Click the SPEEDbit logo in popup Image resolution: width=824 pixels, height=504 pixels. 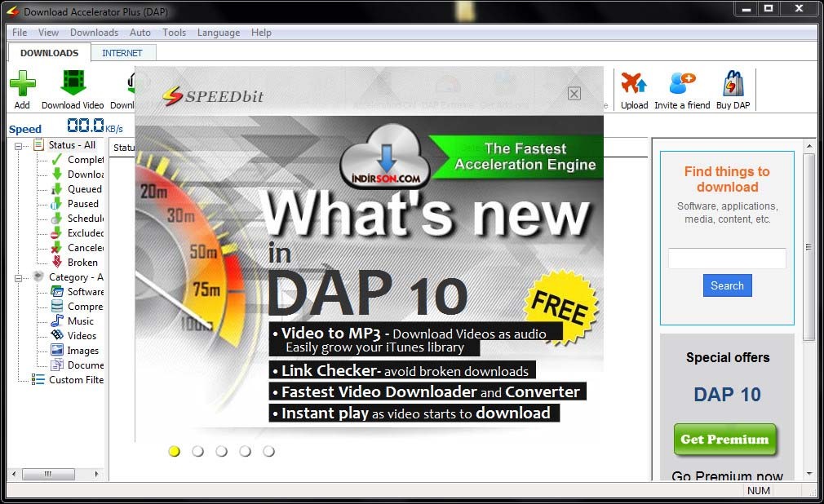pos(213,96)
